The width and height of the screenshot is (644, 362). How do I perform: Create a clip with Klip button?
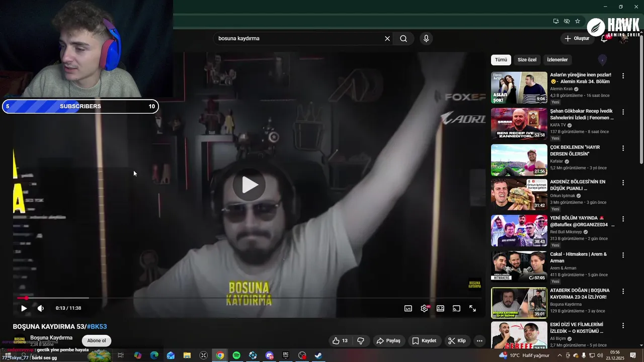coord(457,341)
